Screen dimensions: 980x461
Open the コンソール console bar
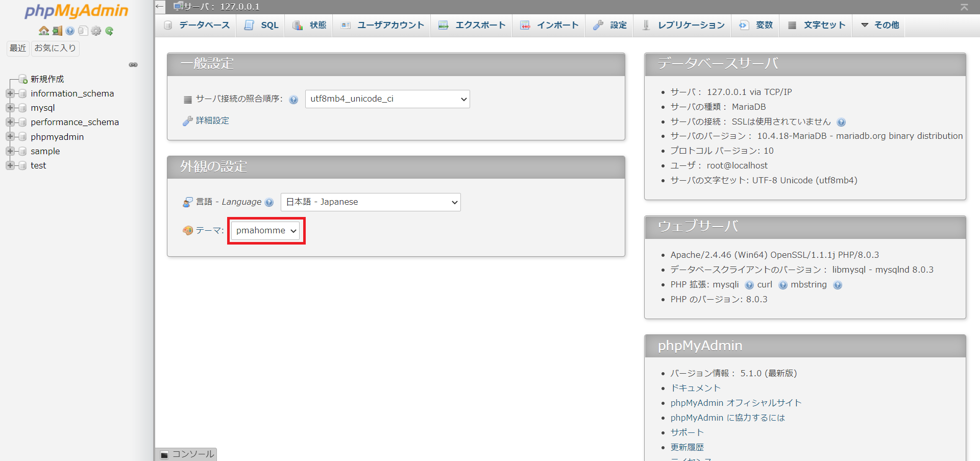point(187,454)
